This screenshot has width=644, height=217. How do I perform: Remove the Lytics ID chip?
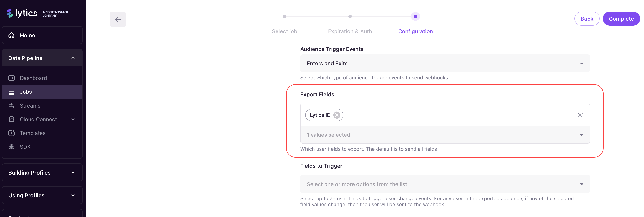tap(337, 115)
